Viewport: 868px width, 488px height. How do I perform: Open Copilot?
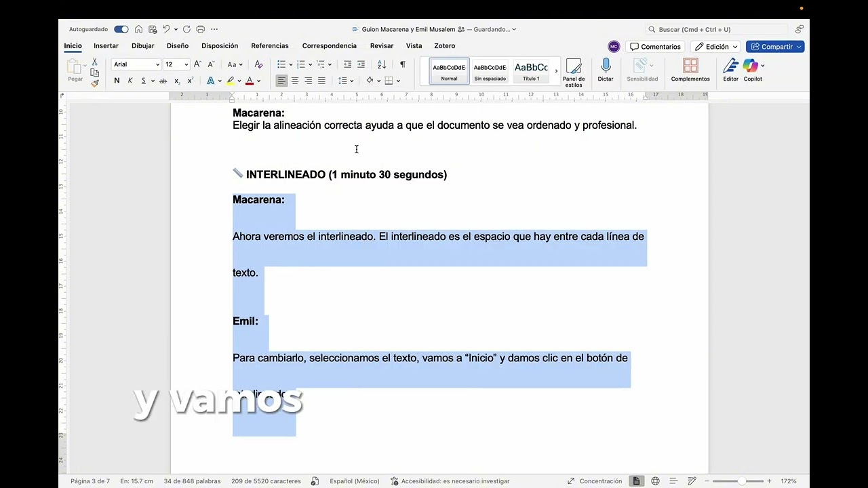point(753,70)
